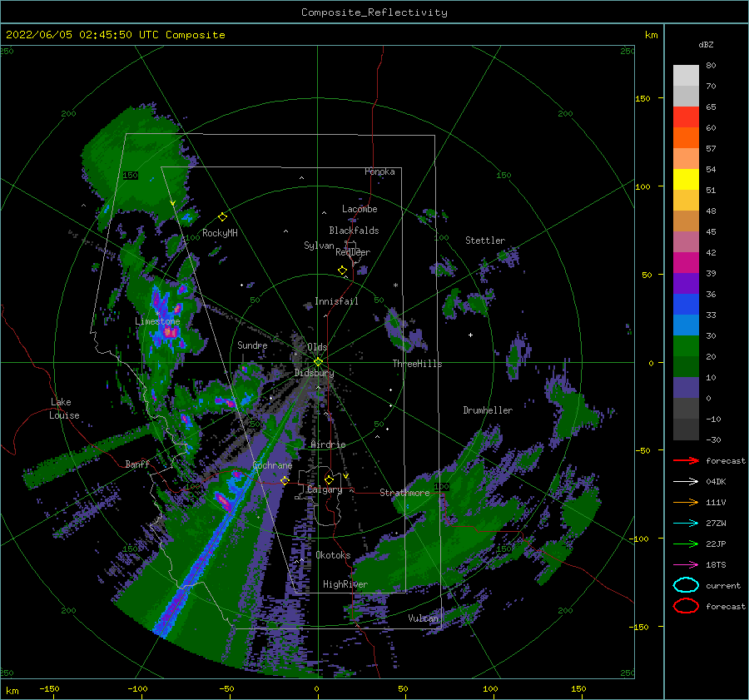This screenshot has height=700, width=749.
Task: Select the yellow swatch in dBZ scale
Action: [686, 179]
